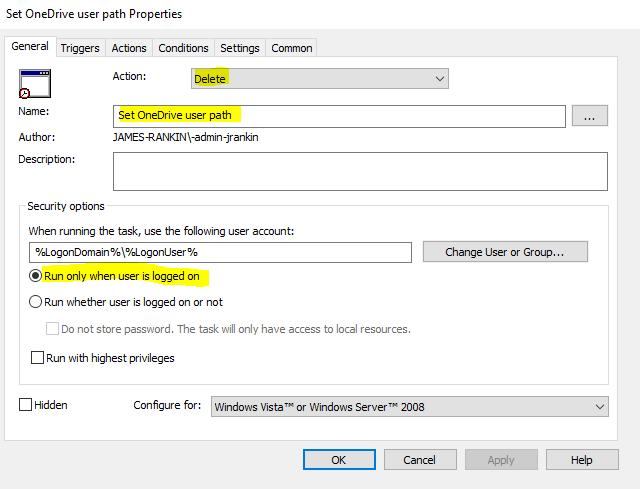Click the scheduled task clock icon
Screen dimensions: 640x489
point(35,83)
